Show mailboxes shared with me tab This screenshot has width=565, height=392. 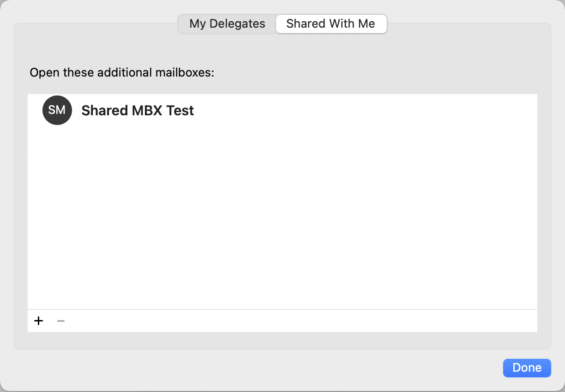point(331,24)
